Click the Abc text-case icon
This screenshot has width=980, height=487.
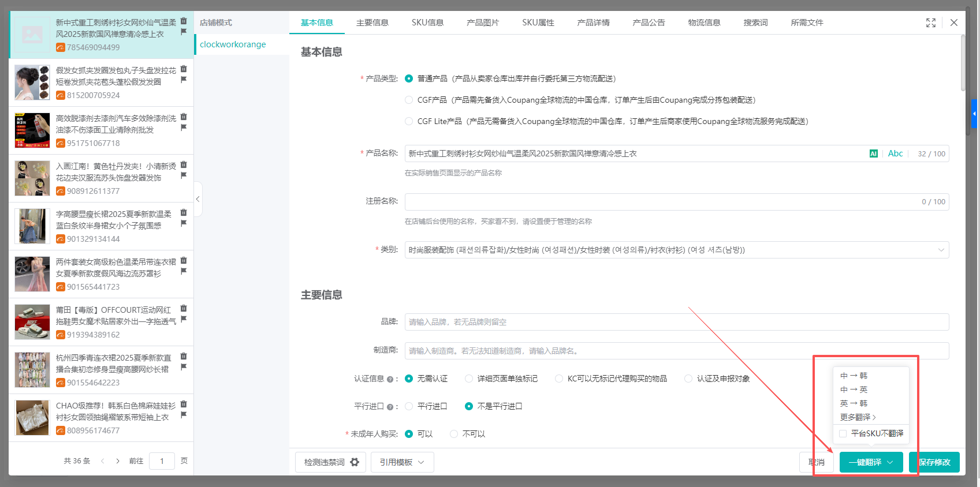895,153
